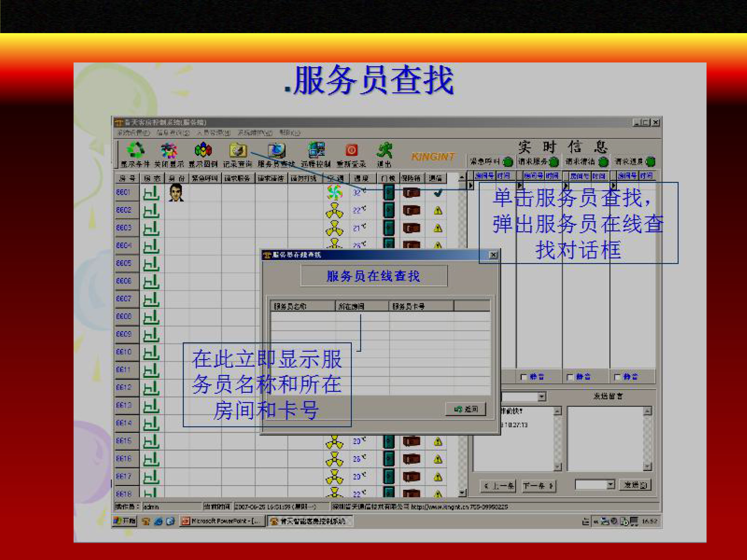Viewport: 747px width, 560px height.
Task: Click the 服务员卡号 column header in dialog
Action: [x=422, y=306]
